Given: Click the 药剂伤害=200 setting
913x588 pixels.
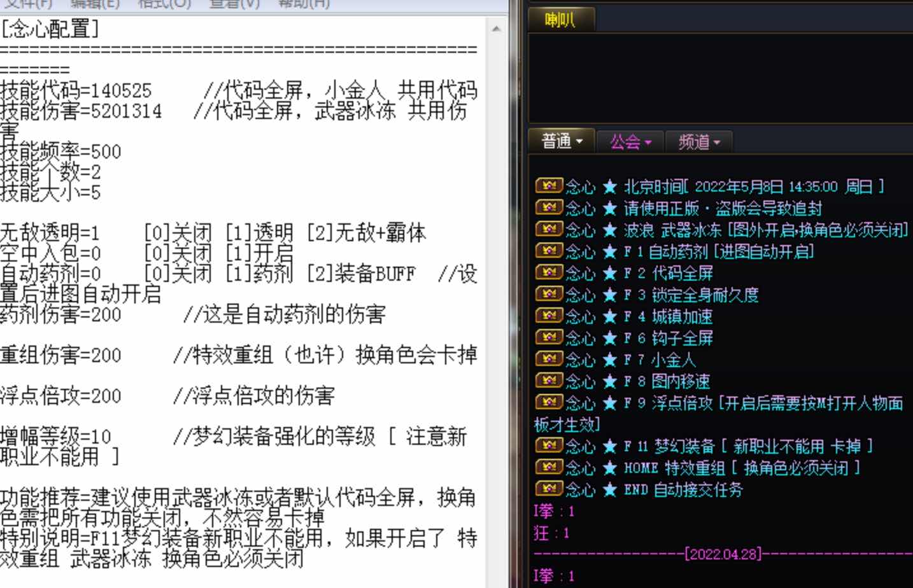Looking at the screenshot, I should click(60, 314).
